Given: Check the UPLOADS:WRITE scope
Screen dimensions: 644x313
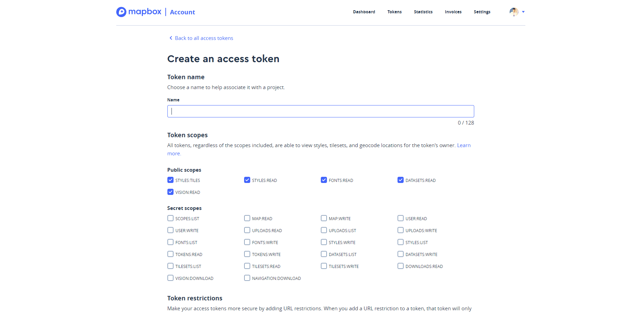Looking at the screenshot, I should point(401,230).
